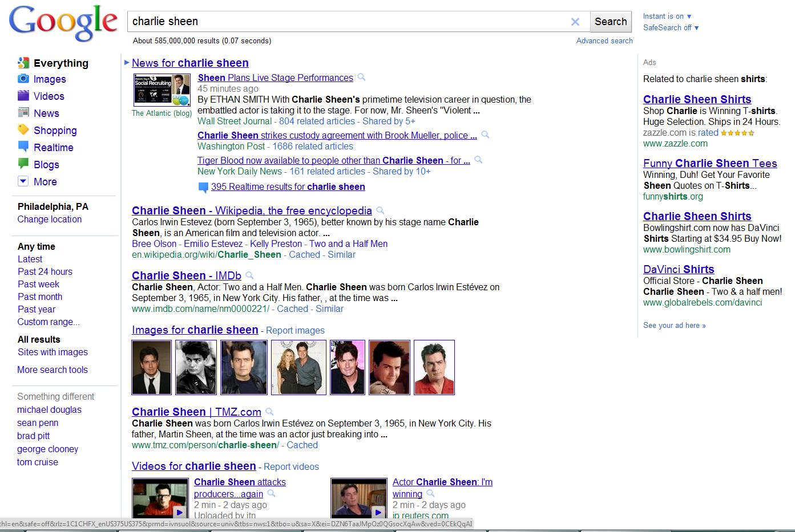
Task: Expand the More search categories arrow
Action: click(23, 181)
